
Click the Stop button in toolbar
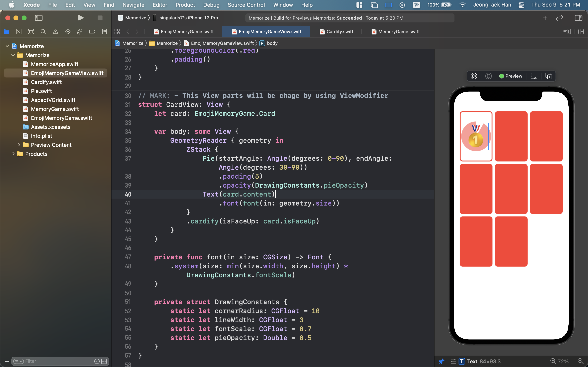pyautogui.click(x=100, y=18)
